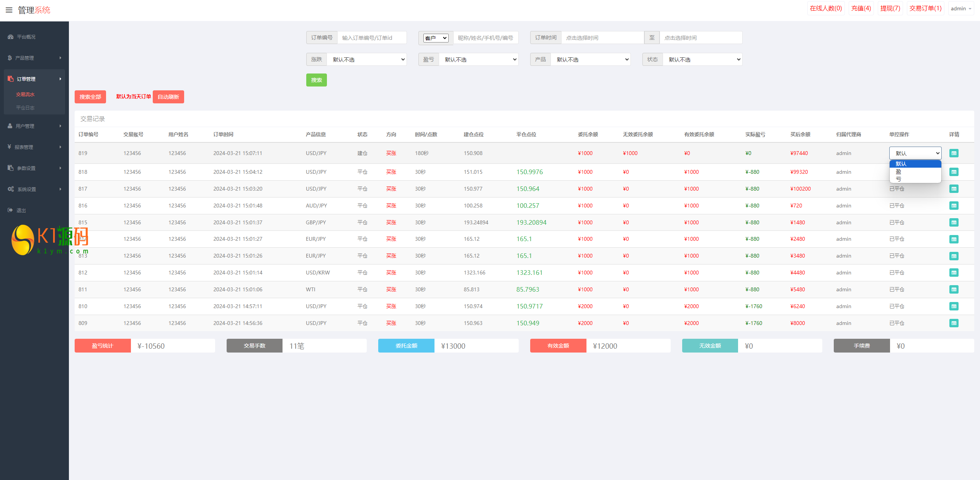The height and width of the screenshot is (480, 980).
Task: Open details icon for order 809
Action: click(954, 323)
